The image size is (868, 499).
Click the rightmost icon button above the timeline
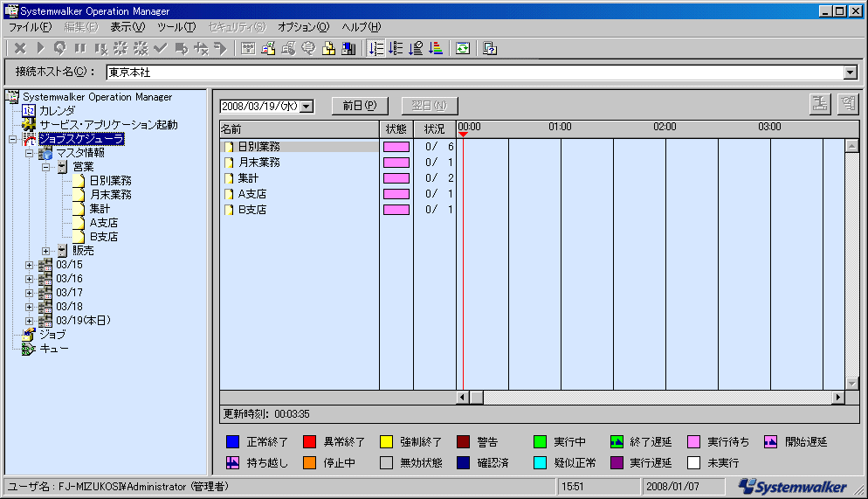[848, 104]
